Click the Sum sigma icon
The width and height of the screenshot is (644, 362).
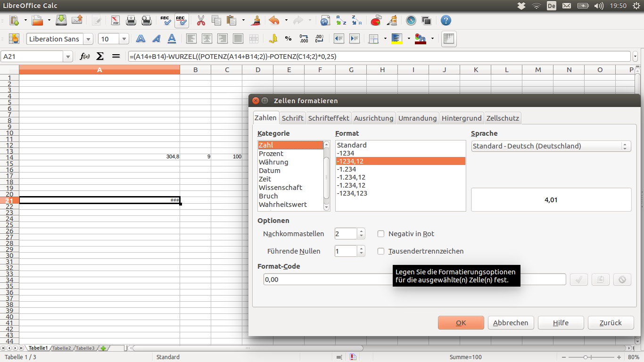(100, 57)
